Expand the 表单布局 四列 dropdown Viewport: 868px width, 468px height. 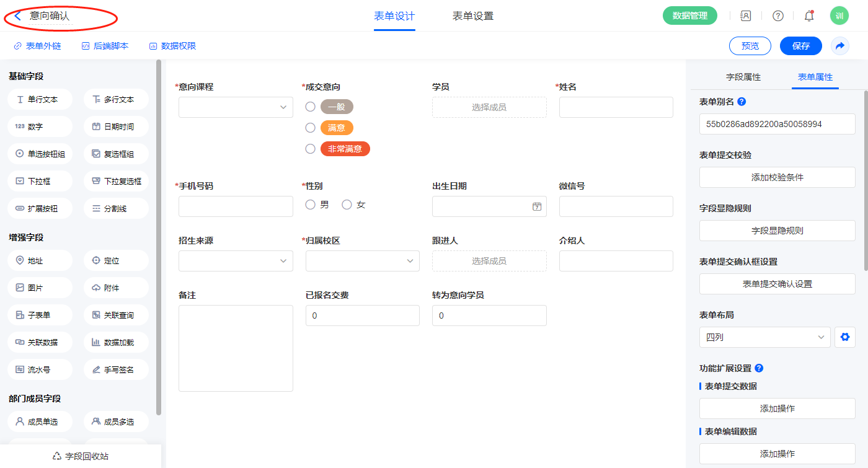(764, 337)
